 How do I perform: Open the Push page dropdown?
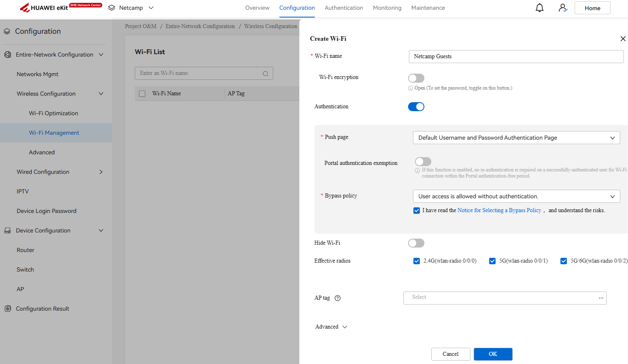click(x=516, y=138)
